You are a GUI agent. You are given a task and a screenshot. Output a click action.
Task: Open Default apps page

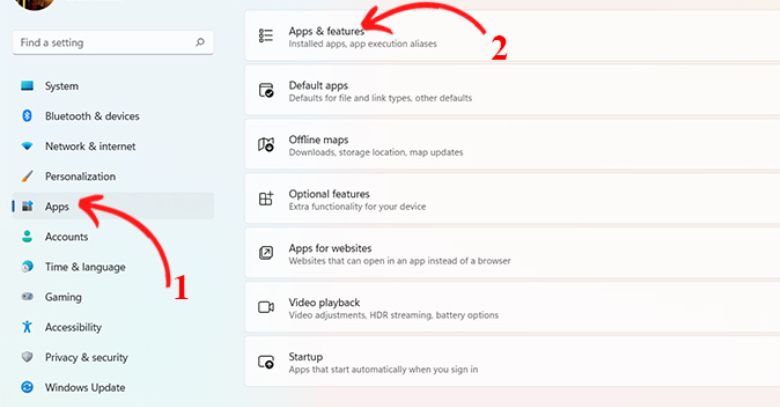(512, 90)
